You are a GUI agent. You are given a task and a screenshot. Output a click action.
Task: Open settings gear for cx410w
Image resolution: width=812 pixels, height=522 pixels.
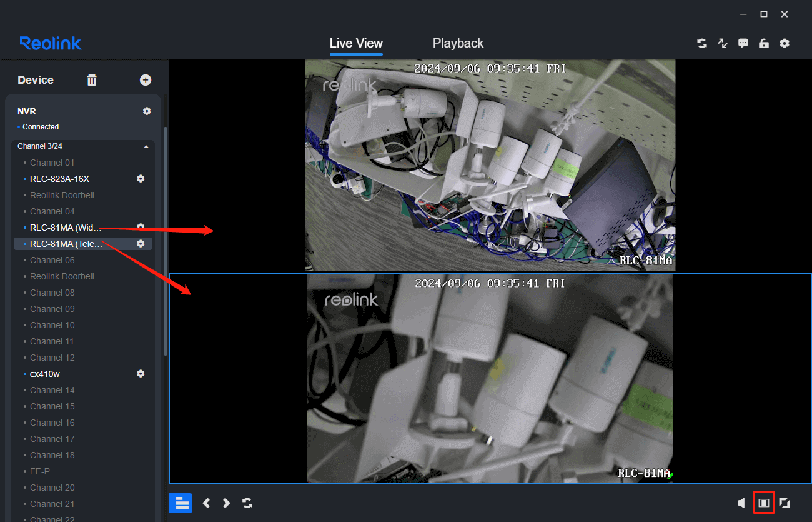pos(141,373)
